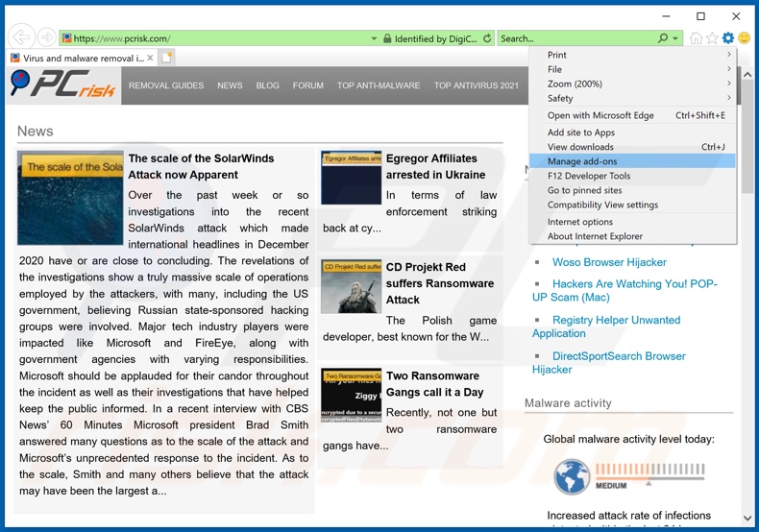
Task: Click the browser Back arrow button
Action: tap(21, 38)
